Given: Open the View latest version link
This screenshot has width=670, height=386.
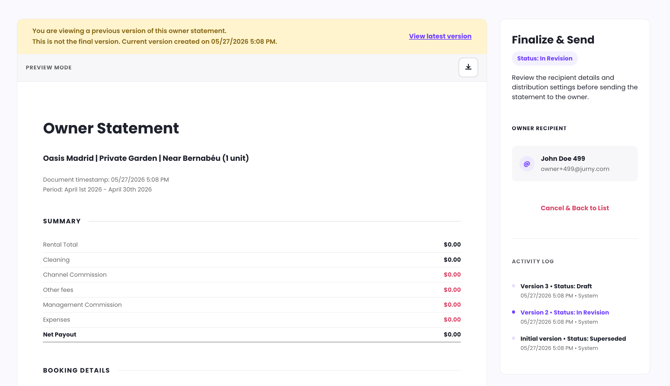Looking at the screenshot, I should click(x=440, y=36).
